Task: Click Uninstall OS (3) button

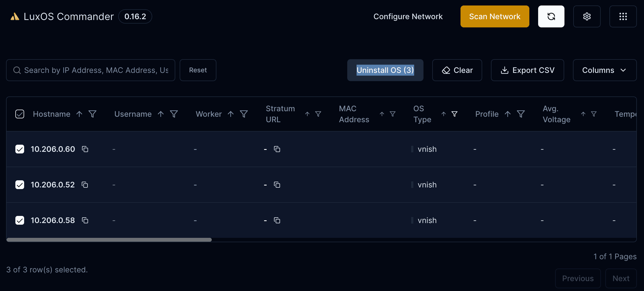Action: [x=385, y=70]
